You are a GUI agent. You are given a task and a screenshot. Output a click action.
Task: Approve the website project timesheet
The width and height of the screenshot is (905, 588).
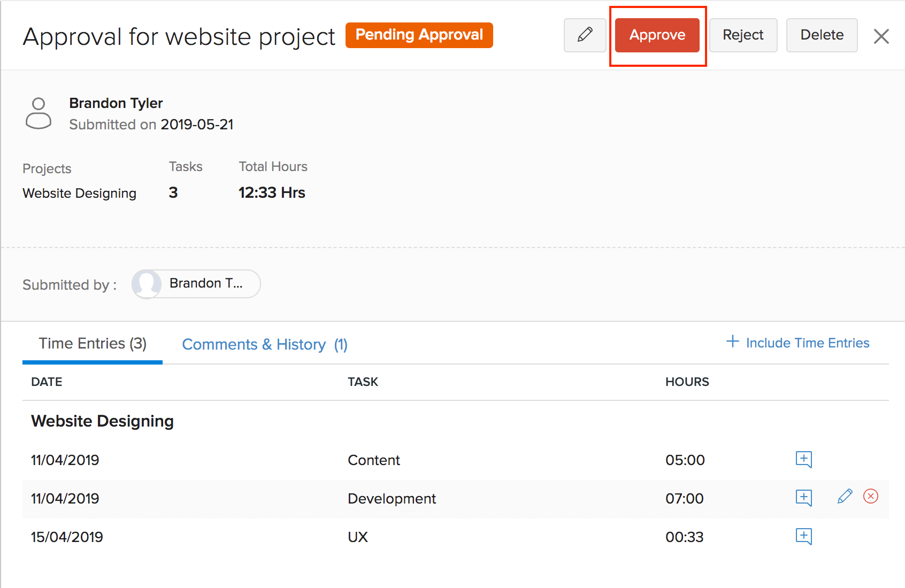pos(657,35)
